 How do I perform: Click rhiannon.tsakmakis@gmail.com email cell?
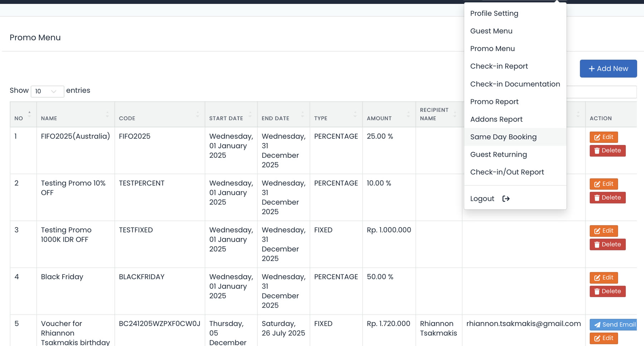[523, 324]
